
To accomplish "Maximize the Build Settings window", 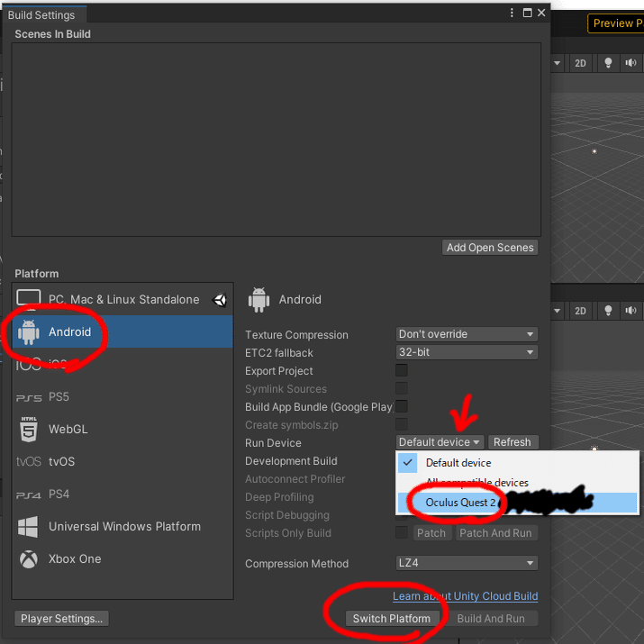I will [527, 13].
